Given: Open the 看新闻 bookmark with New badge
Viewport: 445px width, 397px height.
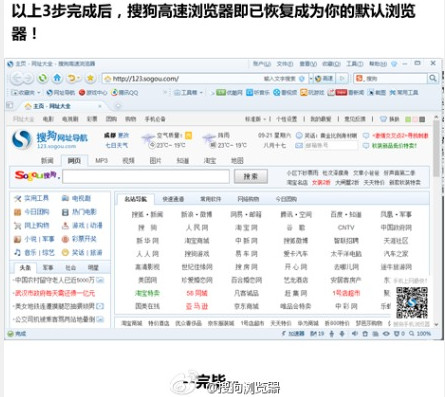Looking at the screenshot, I should tap(346, 93).
